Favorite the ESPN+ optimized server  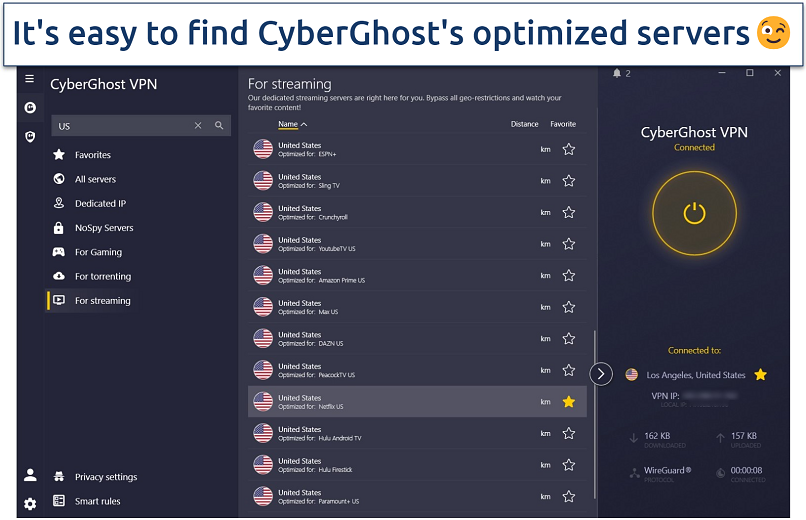pos(569,150)
